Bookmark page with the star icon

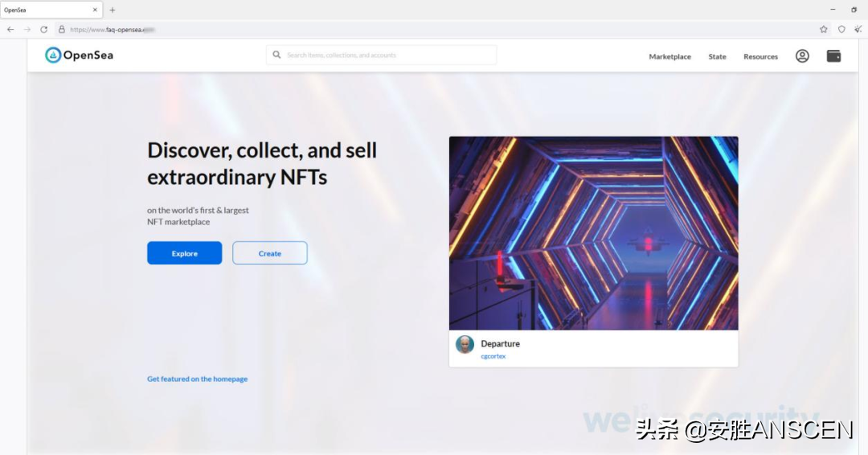coord(823,29)
